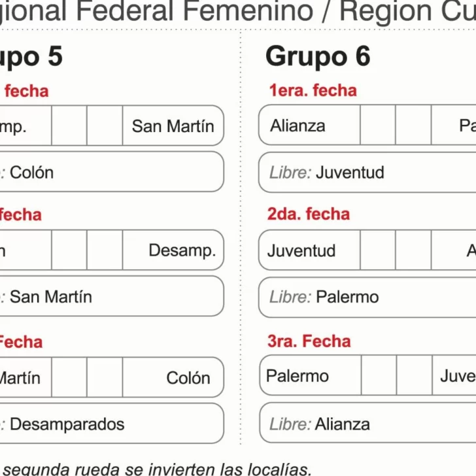Image resolution: width=476 pixels, height=476 pixels.
Task: Click the empty score box right of Juventud team cell
Action: [378, 250]
